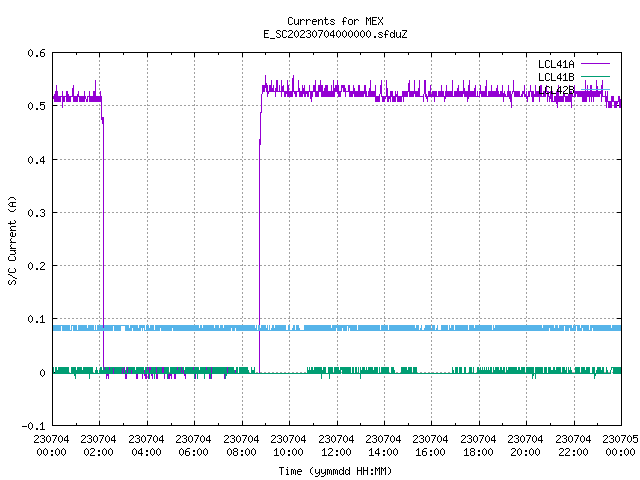This screenshot has width=640, height=480.
Task: Click the x-axis tick '230704 10:00'
Action: tap(288, 446)
